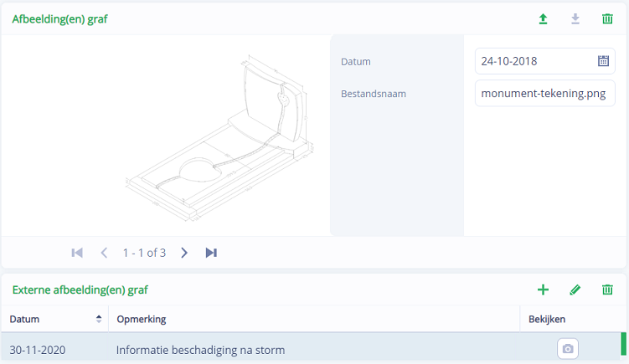Click the upload image icon

[x=543, y=19]
